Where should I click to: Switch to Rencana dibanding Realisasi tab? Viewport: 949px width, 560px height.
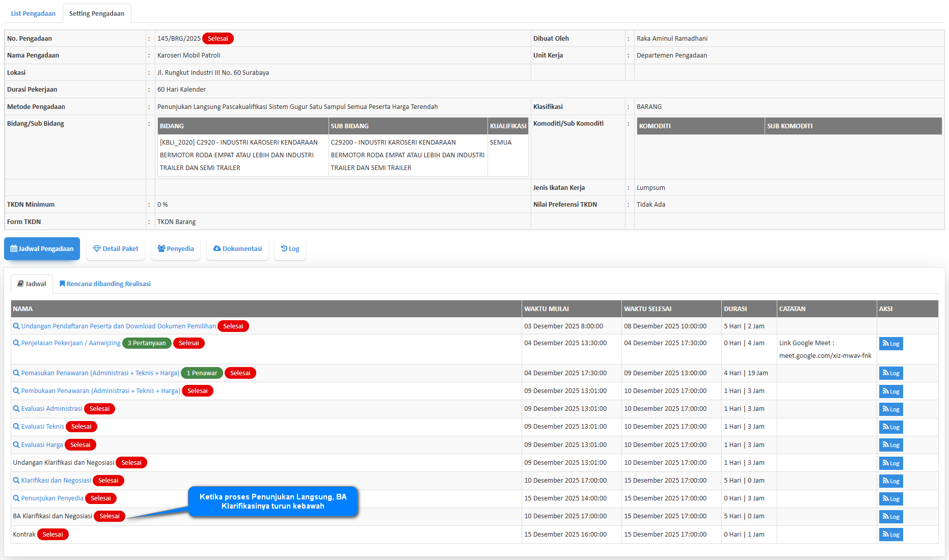coord(105,284)
